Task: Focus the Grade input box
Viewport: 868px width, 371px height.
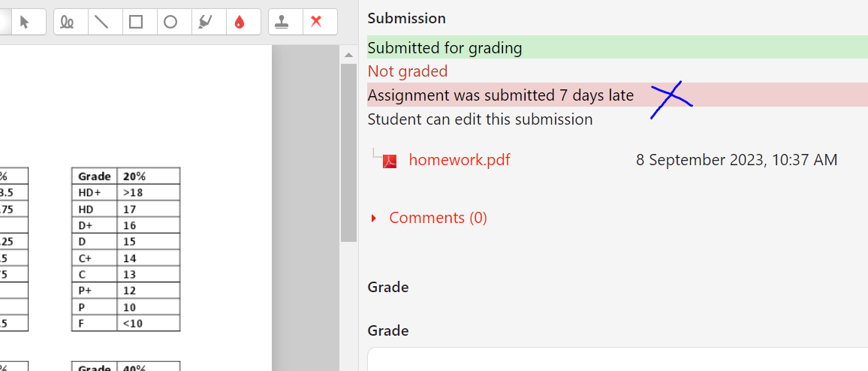Action: coord(618,360)
